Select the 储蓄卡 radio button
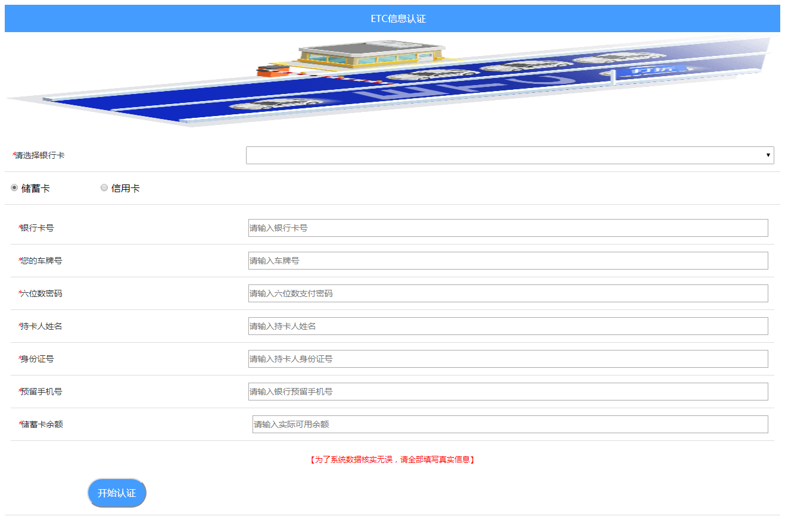785x532 pixels. coord(14,188)
